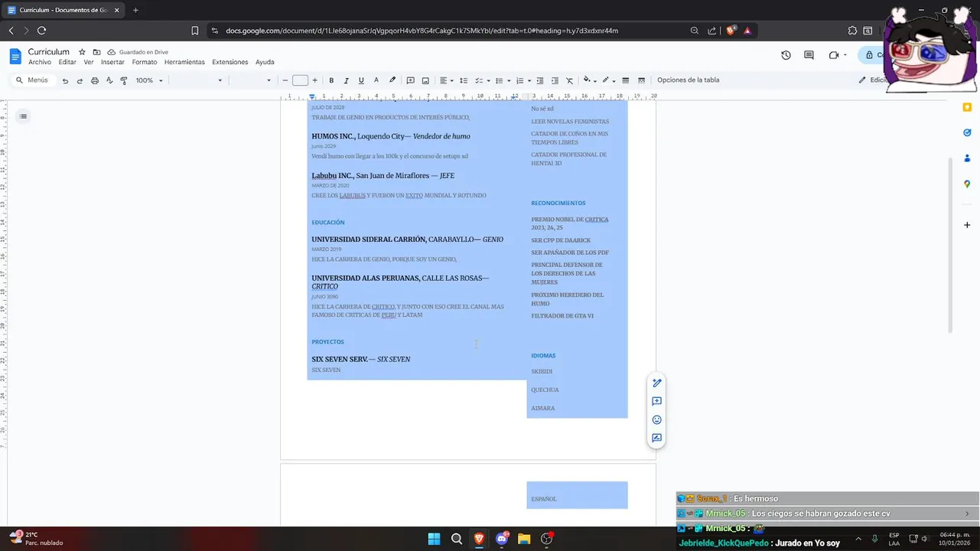Viewport: 980px width, 551px height.
Task: Search the Menús box
Action: (x=32, y=80)
